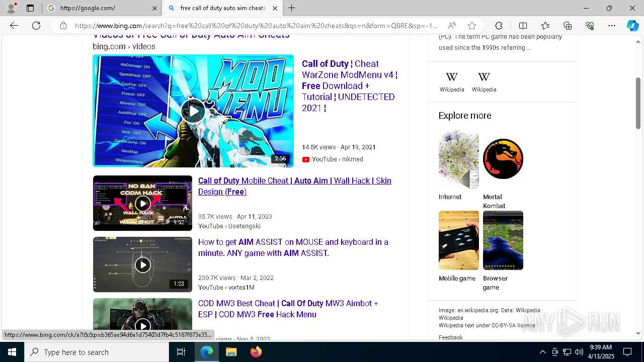
Task: Open Call of Duty Mobile Cheat link
Action: pos(295,186)
